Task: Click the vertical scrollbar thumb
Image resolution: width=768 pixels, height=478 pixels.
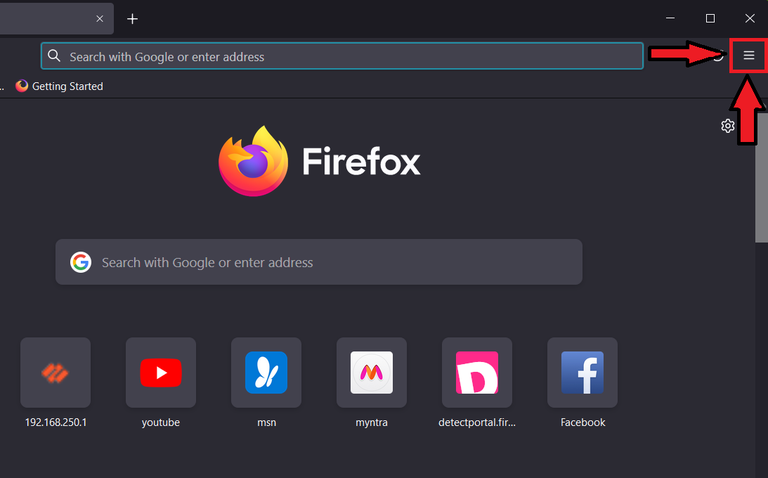Action: point(761,179)
